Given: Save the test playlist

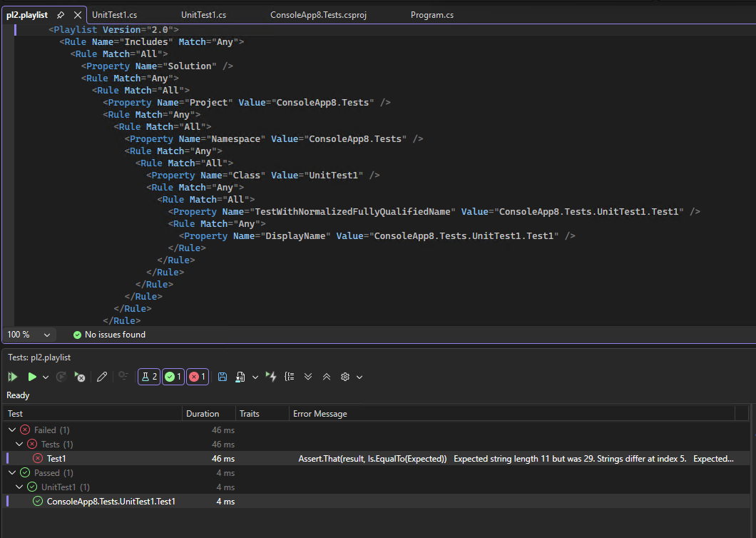Looking at the screenshot, I should [x=222, y=377].
